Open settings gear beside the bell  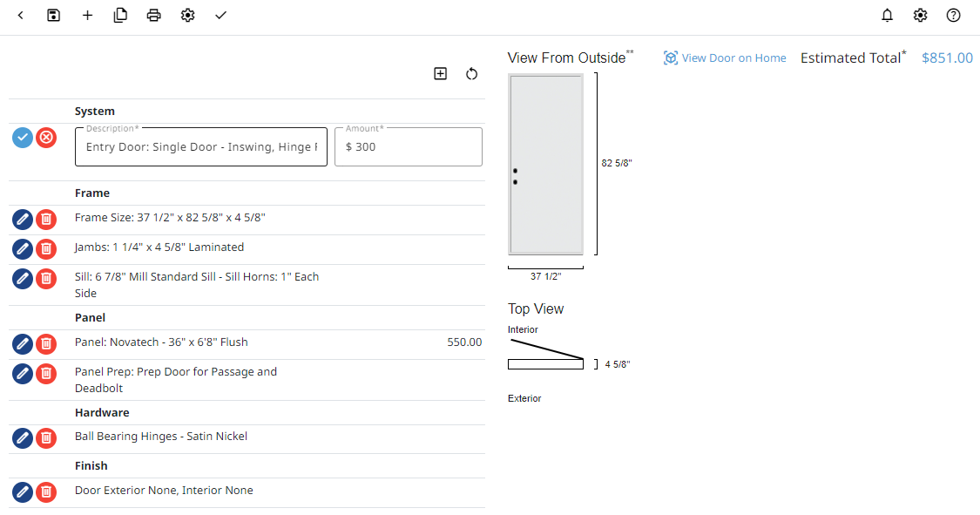[920, 16]
